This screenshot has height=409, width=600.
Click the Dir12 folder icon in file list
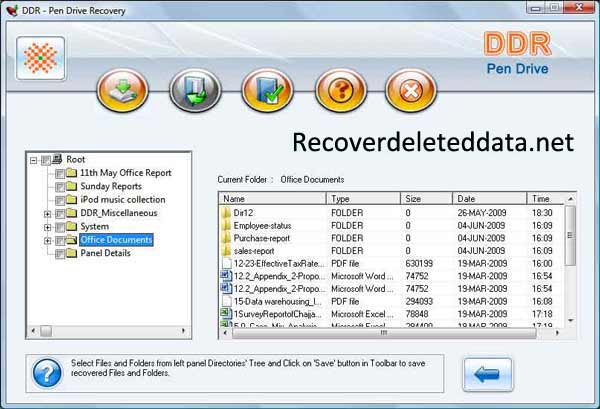click(x=226, y=212)
